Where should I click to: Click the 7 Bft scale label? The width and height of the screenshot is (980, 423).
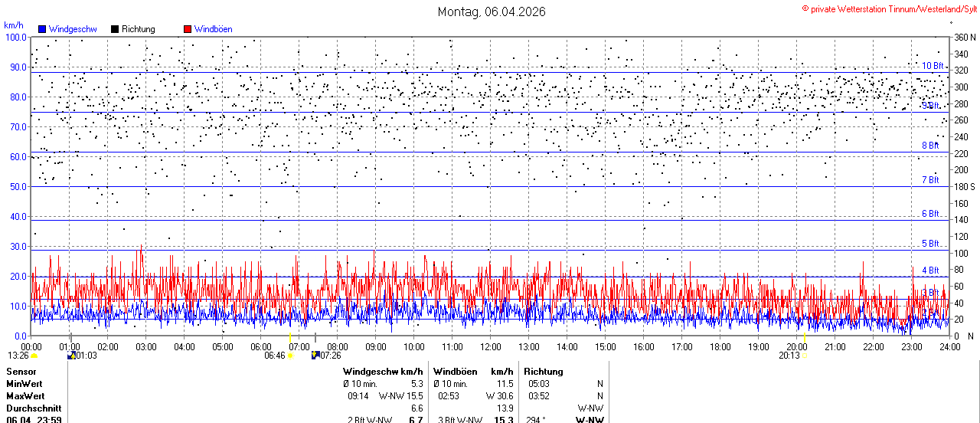[930, 180]
